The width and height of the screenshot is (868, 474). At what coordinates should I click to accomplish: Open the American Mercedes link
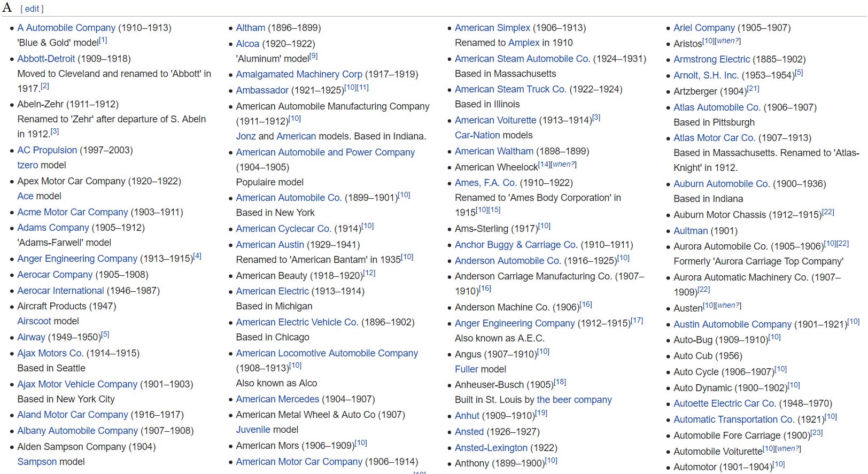coord(277,399)
